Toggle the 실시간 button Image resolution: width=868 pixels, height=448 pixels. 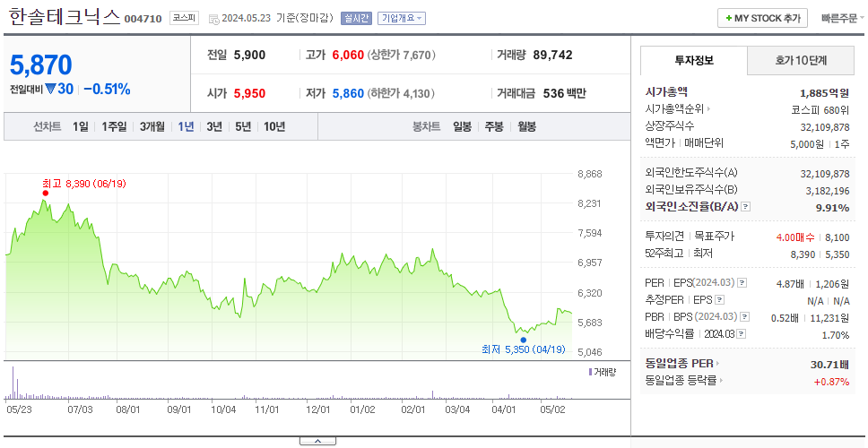pyautogui.click(x=357, y=18)
